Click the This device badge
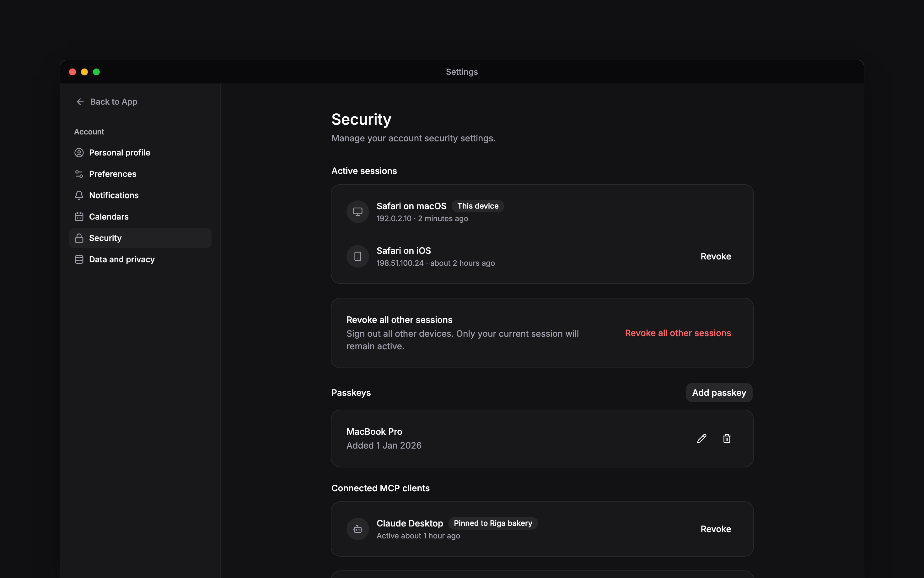The width and height of the screenshot is (924, 578). click(x=478, y=206)
